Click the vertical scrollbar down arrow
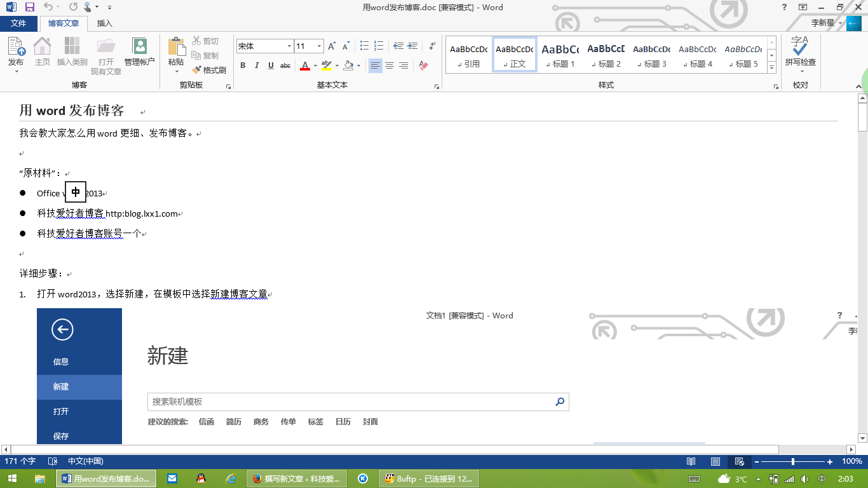868x488 pixels. (862, 438)
